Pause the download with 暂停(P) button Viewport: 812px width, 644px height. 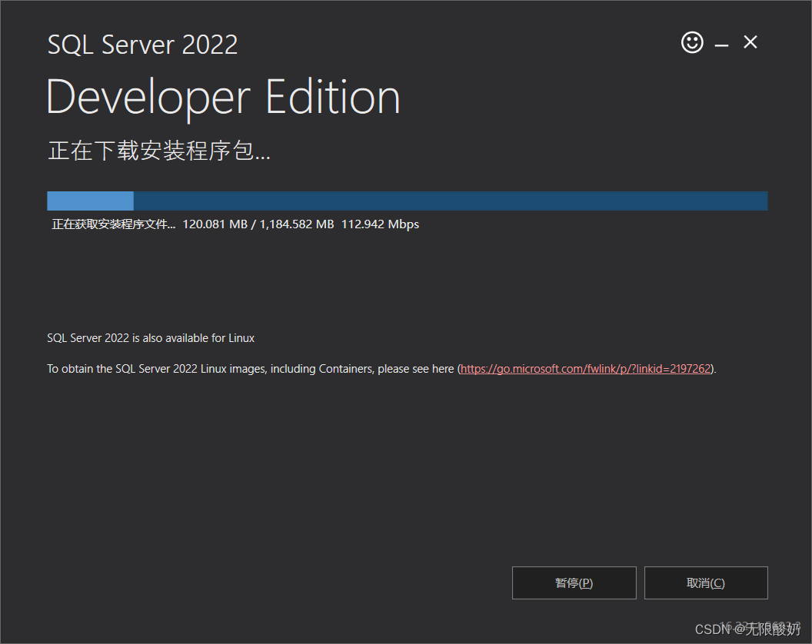[x=574, y=583]
